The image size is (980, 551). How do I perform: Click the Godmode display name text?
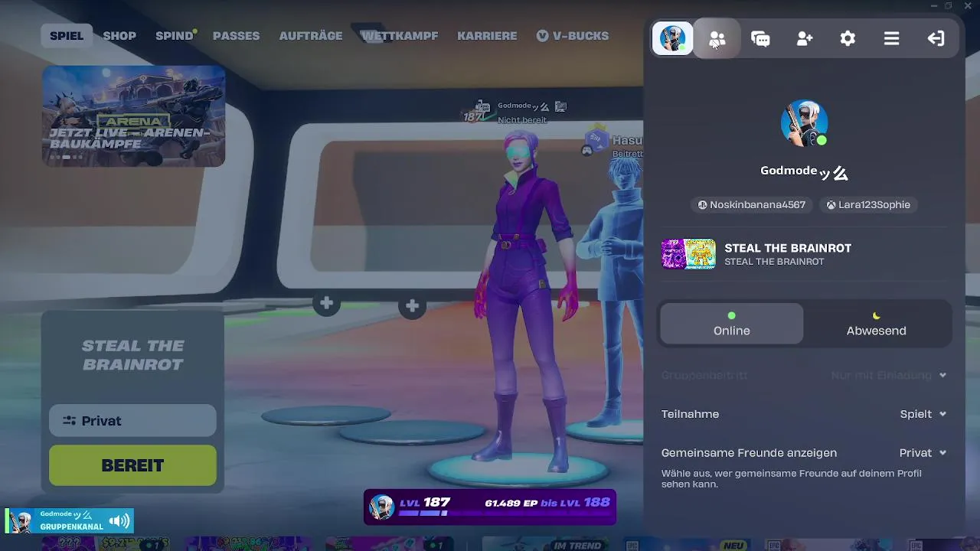(789, 171)
